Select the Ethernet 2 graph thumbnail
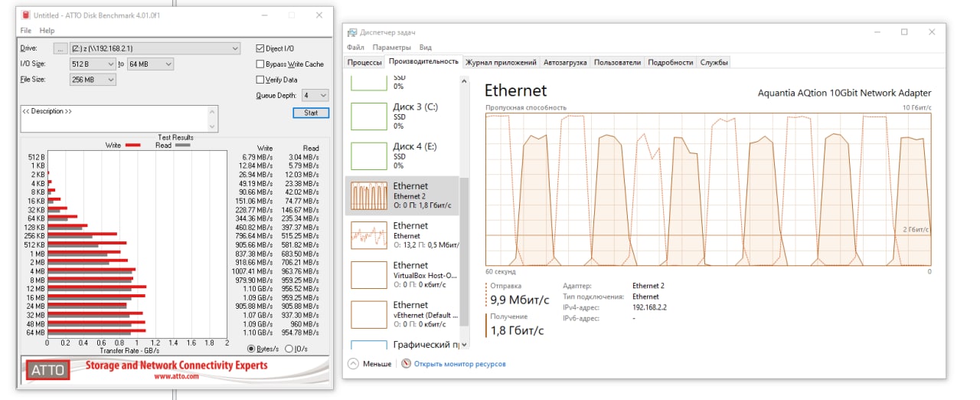Screen dimensions: 980x400 [369, 195]
